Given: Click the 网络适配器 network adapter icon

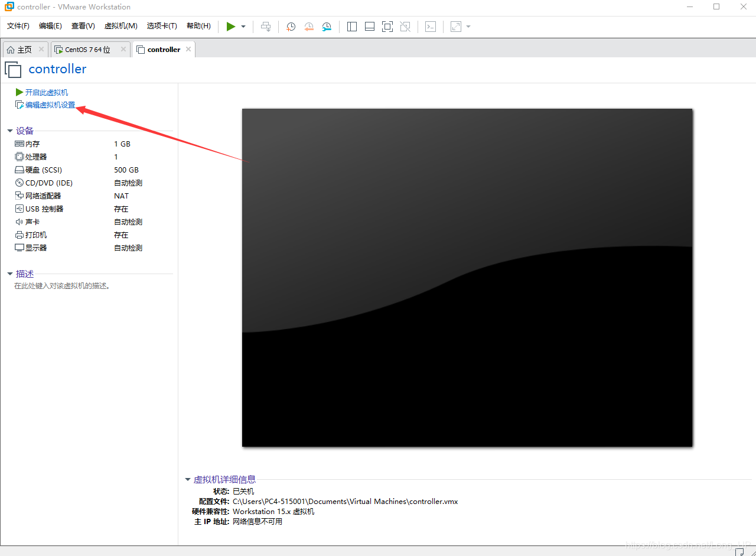Looking at the screenshot, I should pos(19,196).
